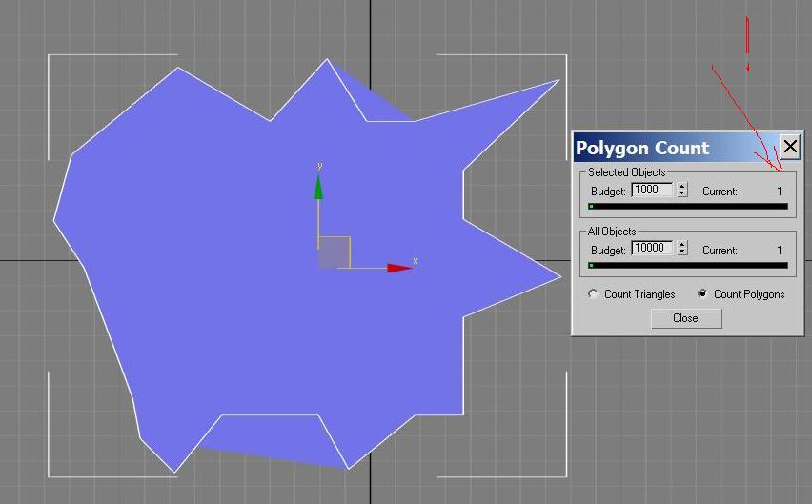
Task: Click the Selected Objects group label
Action: click(626, 172)
